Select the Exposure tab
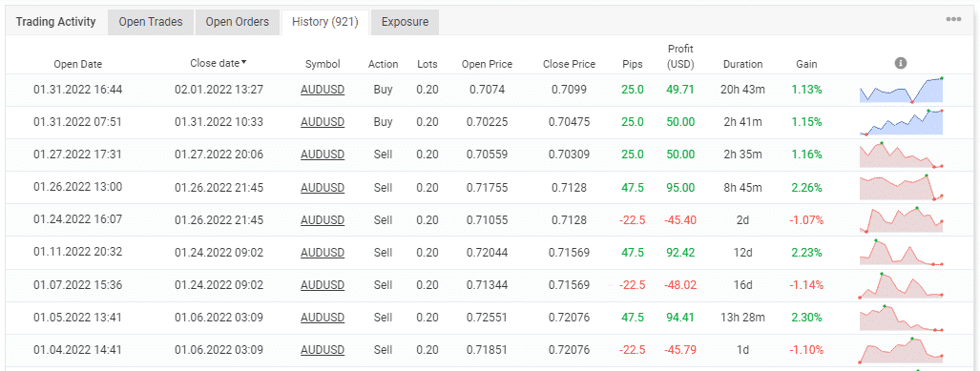Screen dimensions: 980x371 (x=405, y=22)
